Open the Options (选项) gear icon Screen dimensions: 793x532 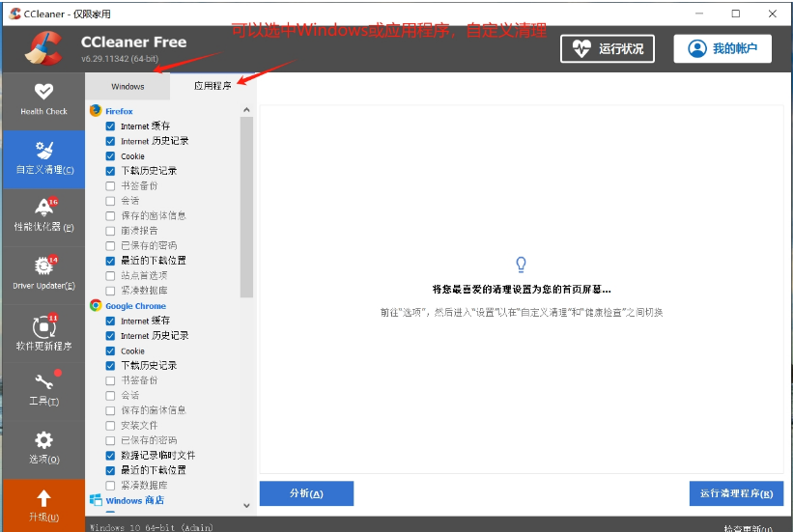coord(43,447)
